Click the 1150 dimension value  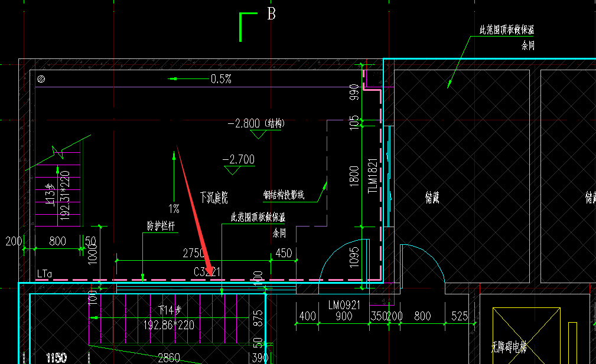[56, 358]
